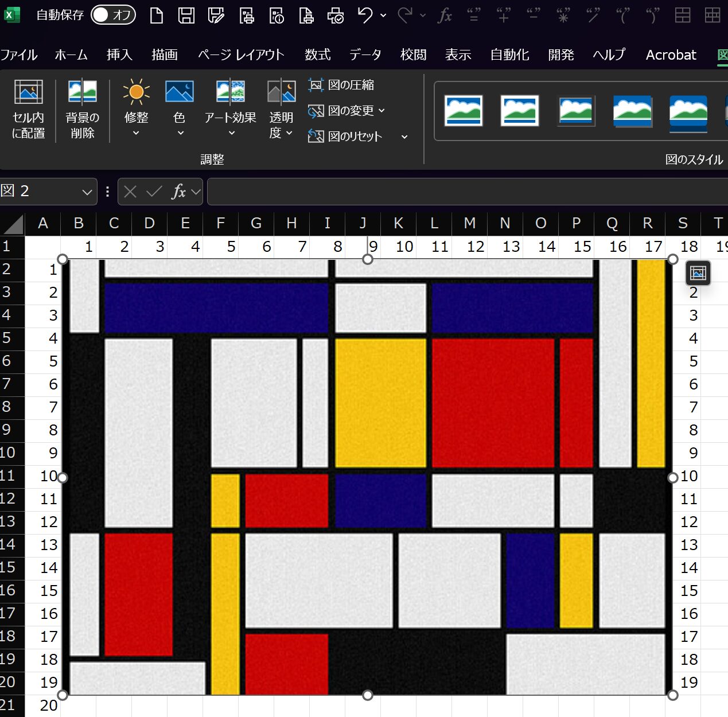
Task: Click the new blank file icon
Action: click(x=157, y=15)
